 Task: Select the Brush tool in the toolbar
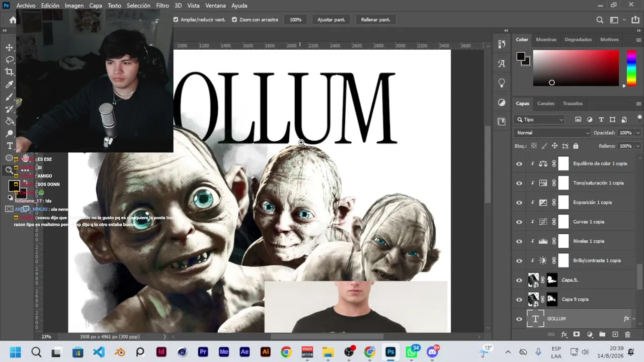(x=10, y=97)
